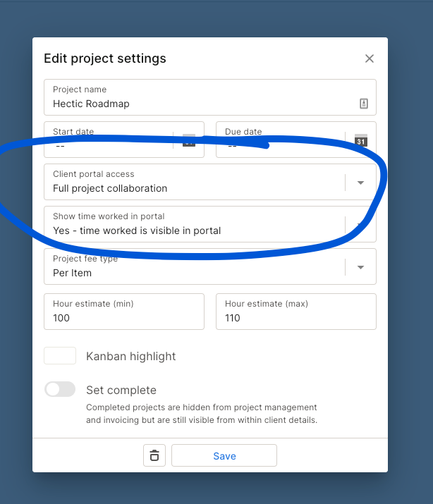Expand the Client portal access dropdown arrow
Image resolution: width=433 pixels, height=504 pixels.
click(360, 183)
